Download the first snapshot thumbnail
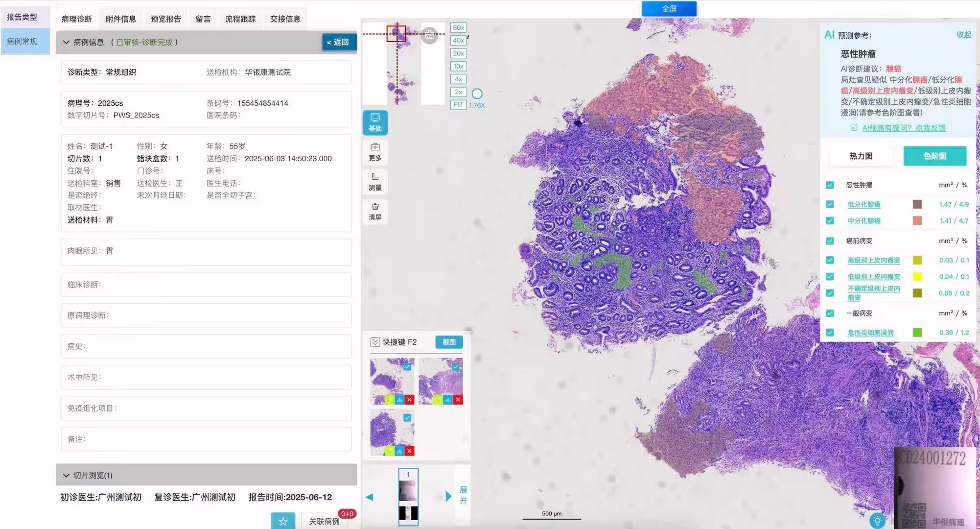980x529 pixels. coord(399,400)
